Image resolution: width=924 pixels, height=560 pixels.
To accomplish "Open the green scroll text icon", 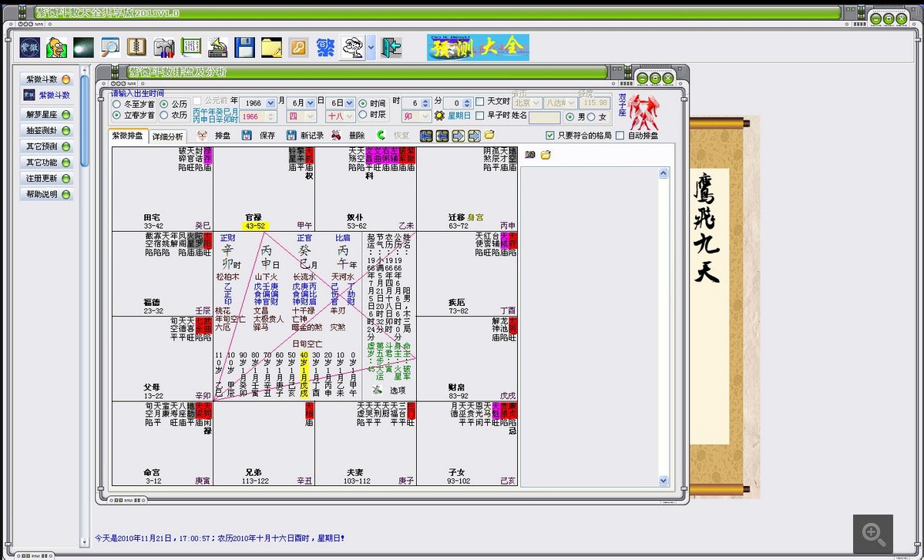I will click(191, 47).
